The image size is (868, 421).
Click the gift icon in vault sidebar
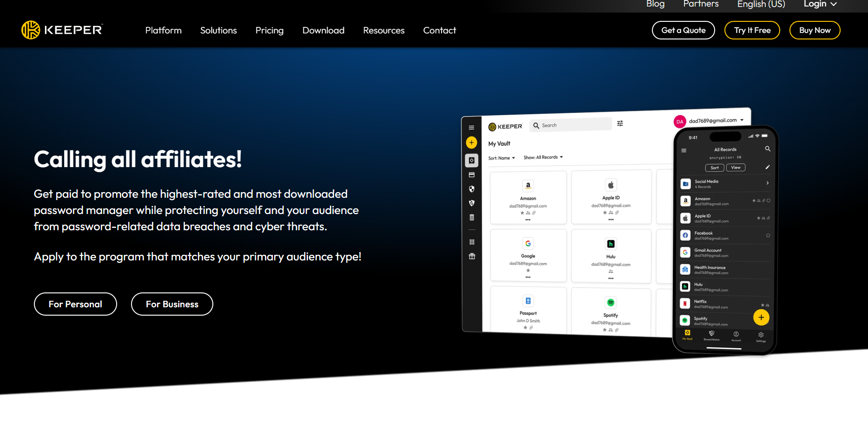coord(472,256)
